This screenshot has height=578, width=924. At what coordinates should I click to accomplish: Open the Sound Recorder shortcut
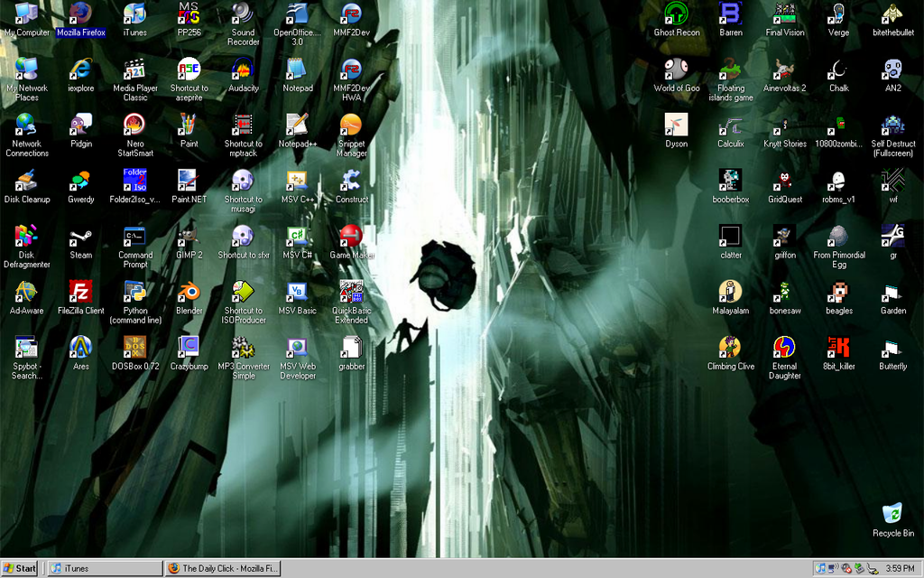coord(243,13)
